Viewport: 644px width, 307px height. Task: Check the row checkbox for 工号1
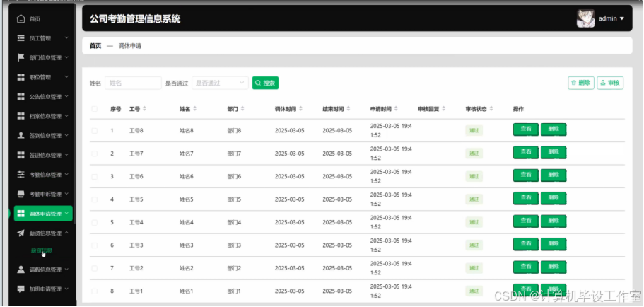pos(95,291)
